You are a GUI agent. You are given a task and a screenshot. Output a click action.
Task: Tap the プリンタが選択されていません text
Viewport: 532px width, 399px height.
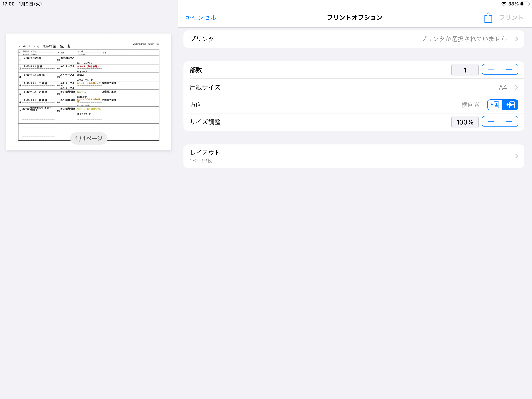point(464,39)
